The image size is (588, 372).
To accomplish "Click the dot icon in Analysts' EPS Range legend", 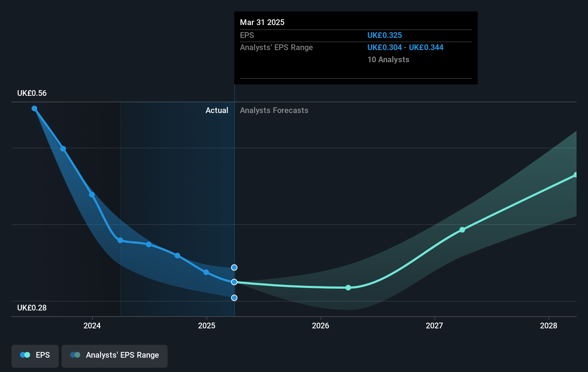I will point(75,354).
